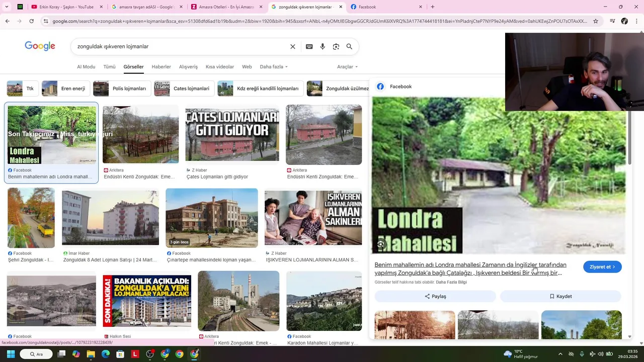
Task: Click the Google logo
Action: point(40,46)
